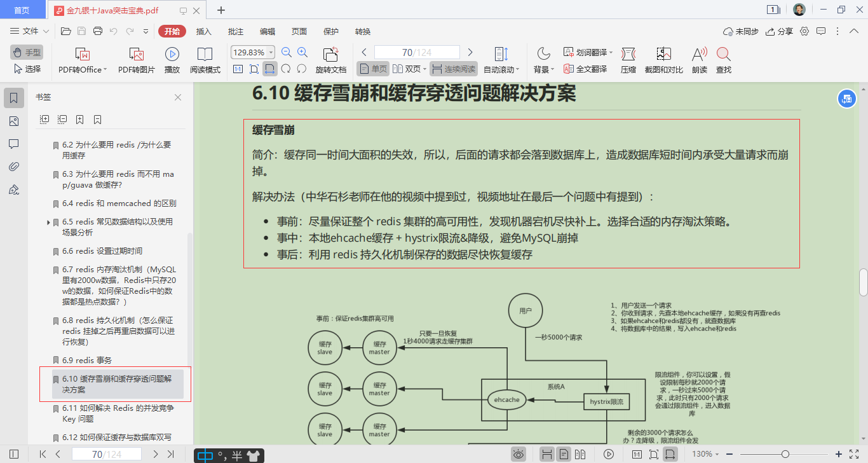Click the print icon in quick toolbar
This screenshot has height=463, width=868.
(98, 31)
